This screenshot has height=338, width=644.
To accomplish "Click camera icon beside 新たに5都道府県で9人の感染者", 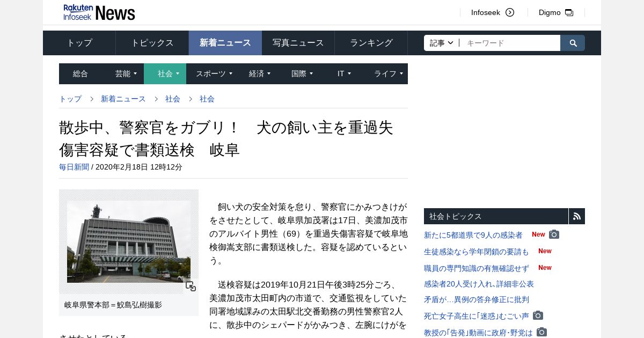I will point(554,234).
